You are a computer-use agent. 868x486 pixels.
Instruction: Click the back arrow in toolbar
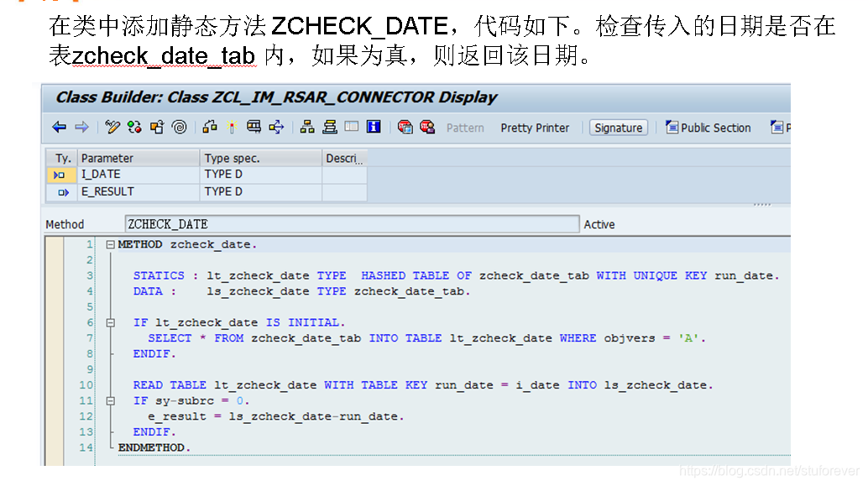60,128
